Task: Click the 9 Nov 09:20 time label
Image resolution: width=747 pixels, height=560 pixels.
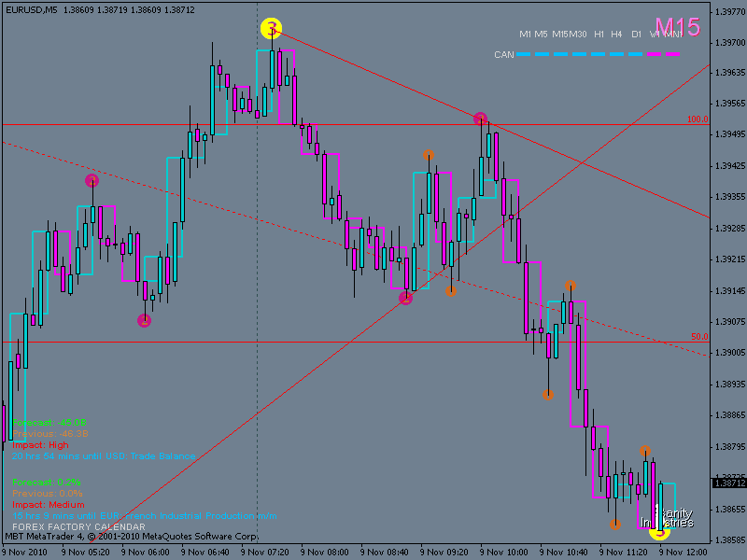Action: coord(444,553)
